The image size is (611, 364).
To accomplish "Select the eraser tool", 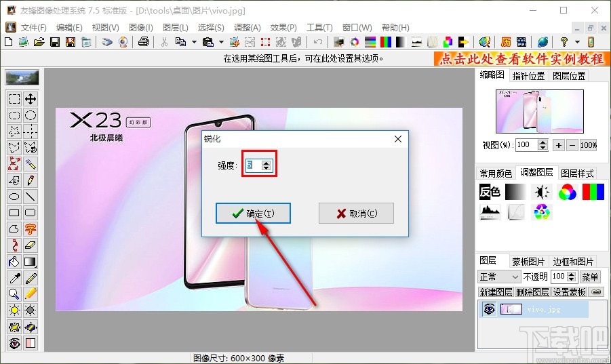I will 31,245.
